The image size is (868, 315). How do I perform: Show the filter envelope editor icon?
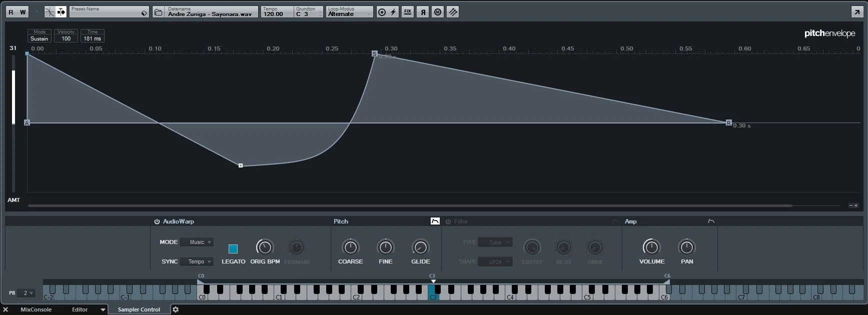615,221
